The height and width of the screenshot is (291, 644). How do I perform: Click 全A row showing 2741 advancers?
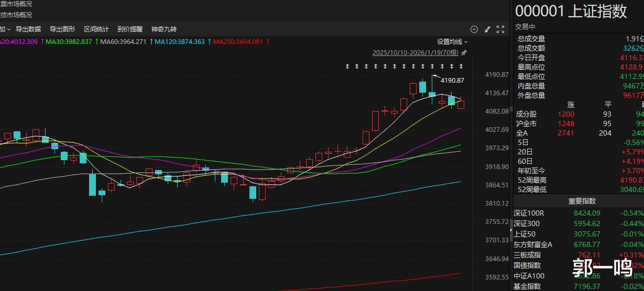pyautogui.click(x=578, y=133)
